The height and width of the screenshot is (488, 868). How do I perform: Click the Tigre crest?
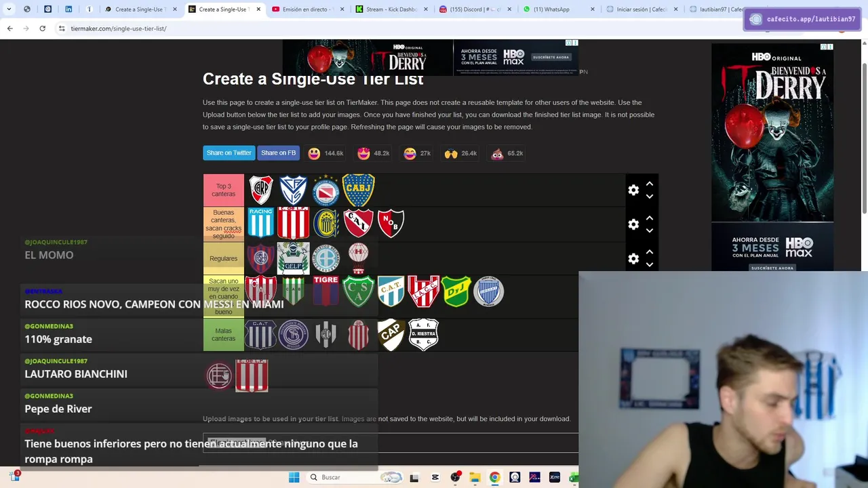click(x=325, y=291)
